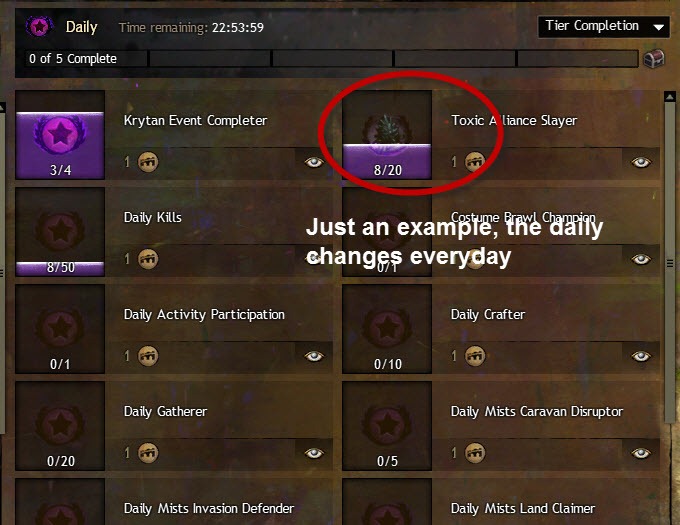Open the daily reward chest icon
This screenshot has width=680, height=525.
tap(654, 59)
